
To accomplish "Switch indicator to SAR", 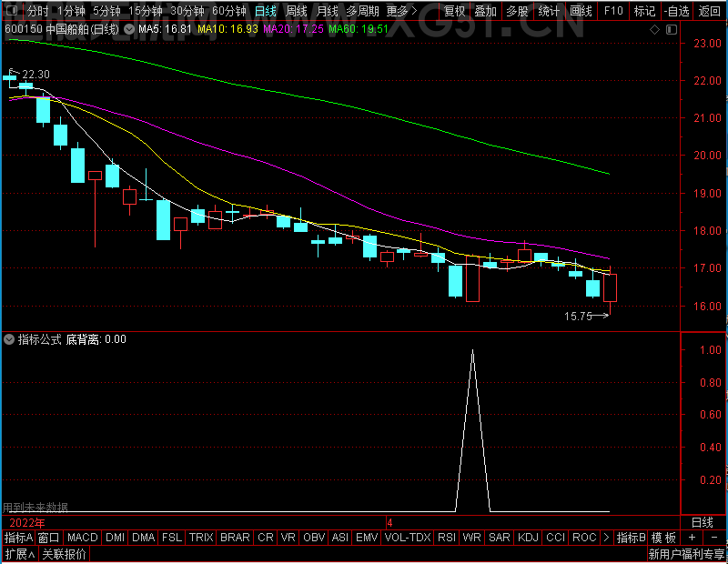I will coord(499,538).
